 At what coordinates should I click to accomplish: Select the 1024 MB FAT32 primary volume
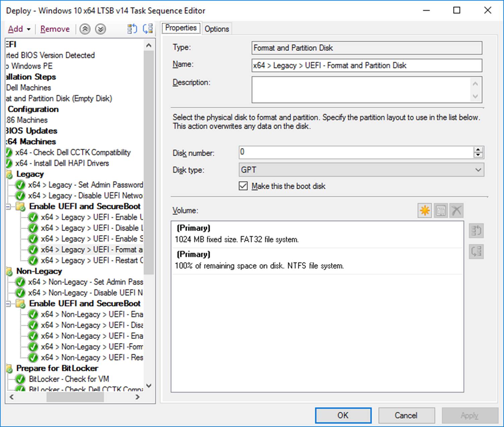coord(317,234)
